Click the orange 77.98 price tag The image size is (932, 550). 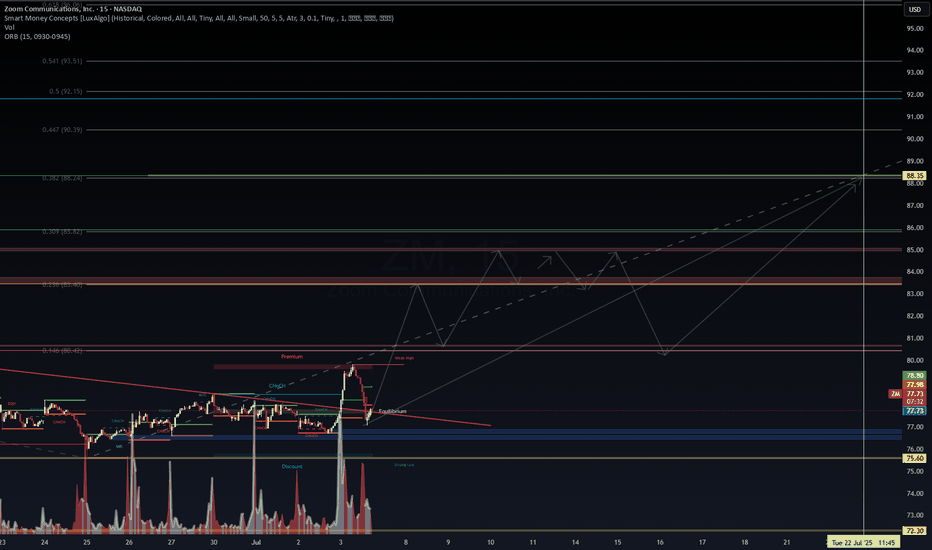coord(914,385)
